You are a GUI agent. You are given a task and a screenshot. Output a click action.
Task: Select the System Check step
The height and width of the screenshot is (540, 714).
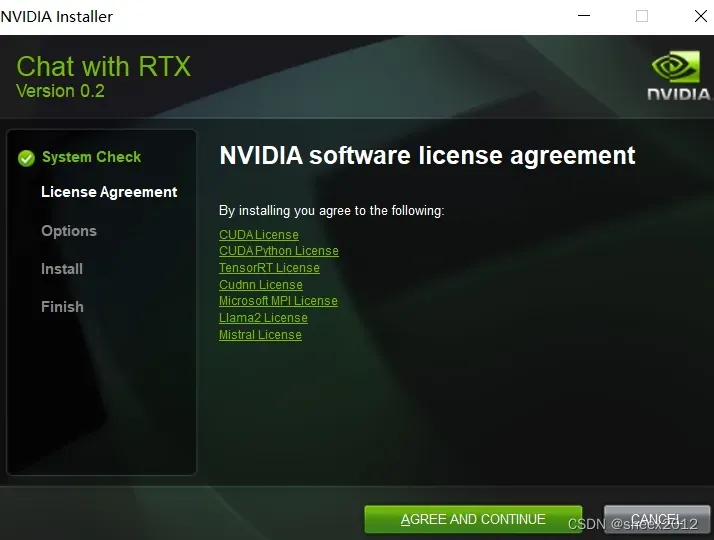click(x=92, y=157)
